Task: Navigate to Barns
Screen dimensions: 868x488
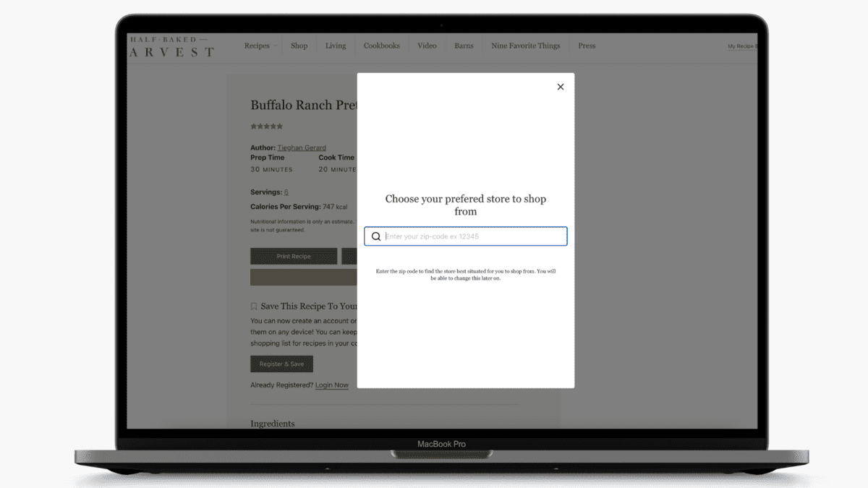Action: [464, 46]
